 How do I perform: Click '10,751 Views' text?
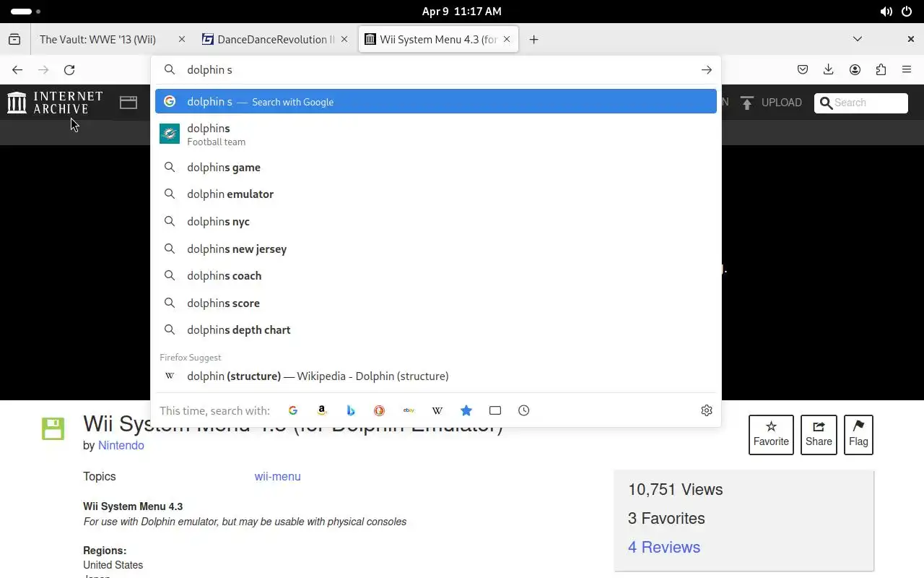click(676, 490)
